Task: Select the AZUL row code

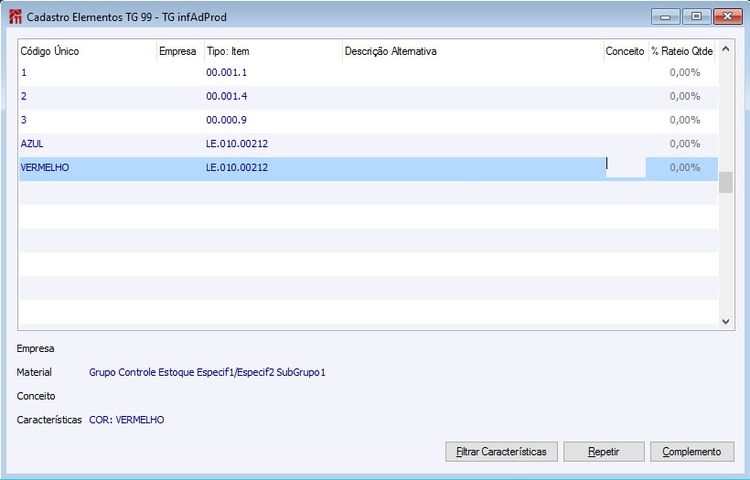Action: click(32, 144)
